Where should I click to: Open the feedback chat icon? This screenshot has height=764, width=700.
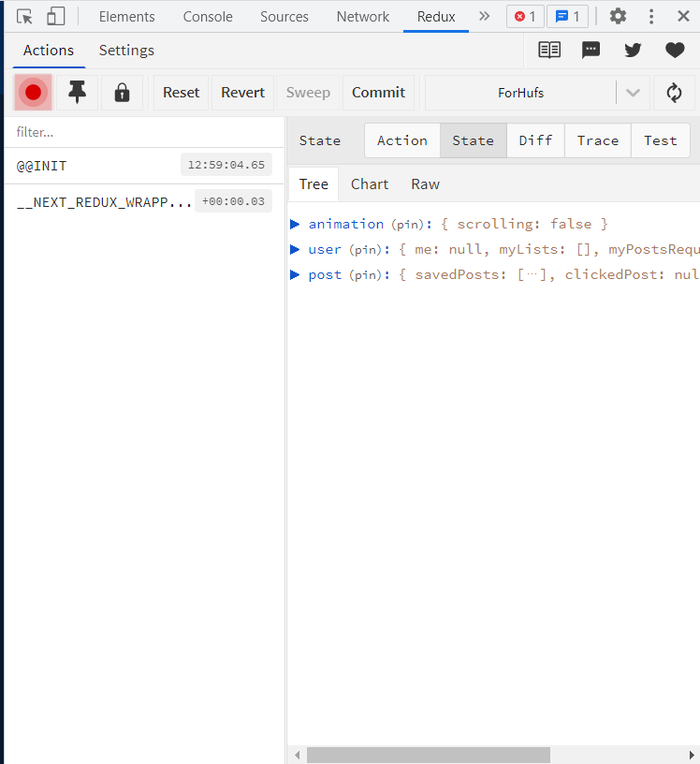(591, 51)
